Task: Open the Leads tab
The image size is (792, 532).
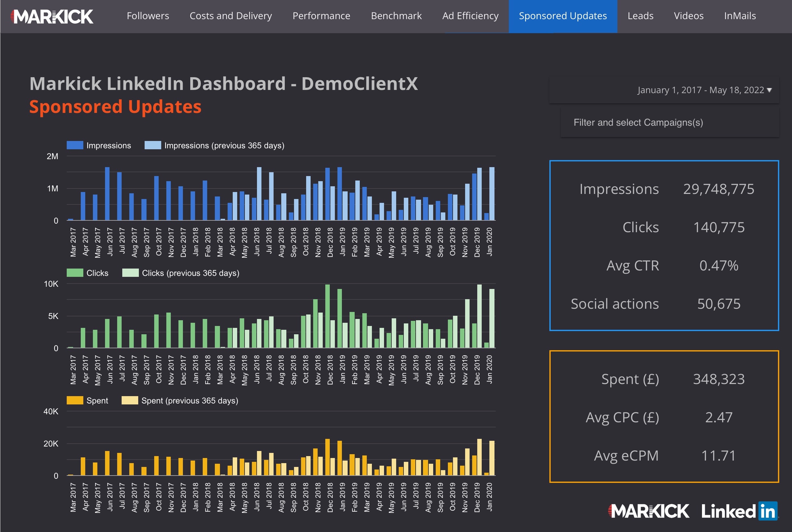Action: [640, 16]
